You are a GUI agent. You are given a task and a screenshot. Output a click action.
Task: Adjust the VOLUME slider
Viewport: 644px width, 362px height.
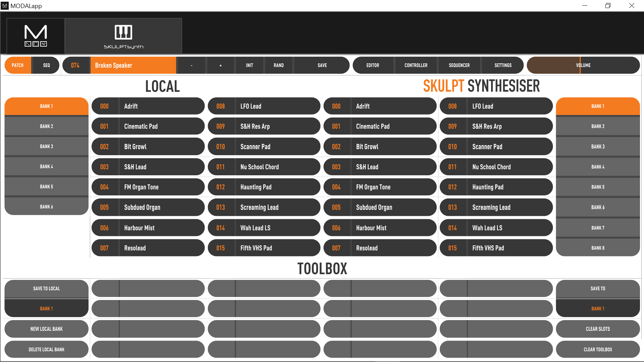tap(583, 65)
